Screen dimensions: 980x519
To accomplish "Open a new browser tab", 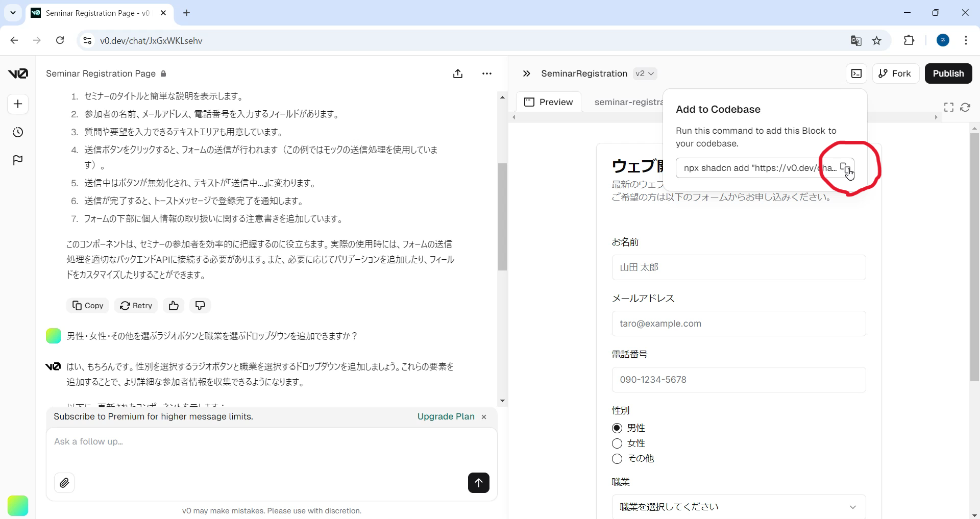I will click(x=187, y=13).
